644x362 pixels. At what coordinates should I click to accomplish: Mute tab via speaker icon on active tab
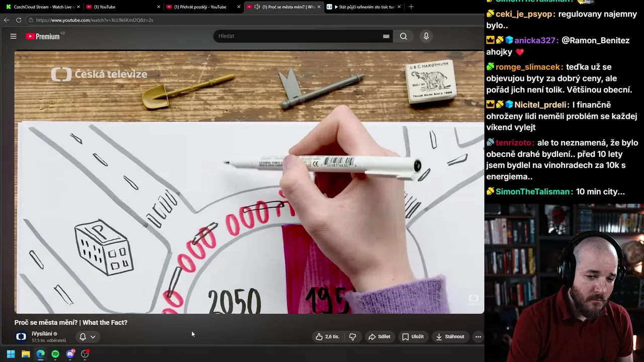coord(257,7)
